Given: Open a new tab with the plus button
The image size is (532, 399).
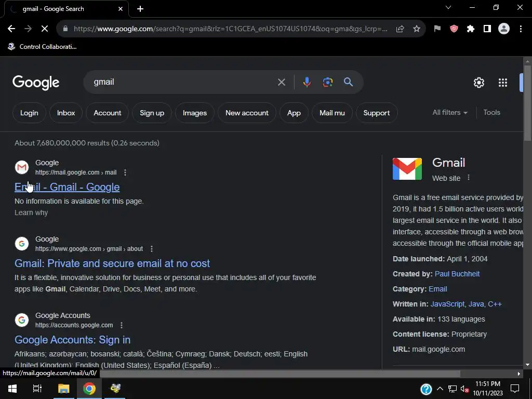Looking at the screenshot, I should pos(140,9).
